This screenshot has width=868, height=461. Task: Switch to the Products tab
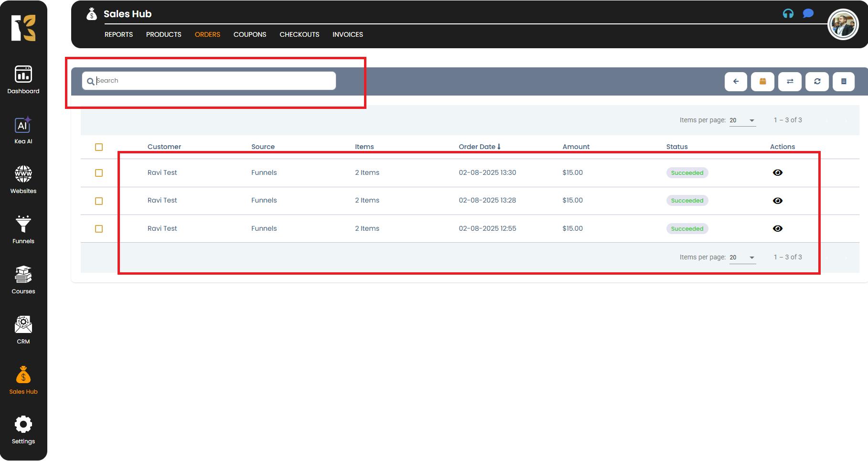163,34
